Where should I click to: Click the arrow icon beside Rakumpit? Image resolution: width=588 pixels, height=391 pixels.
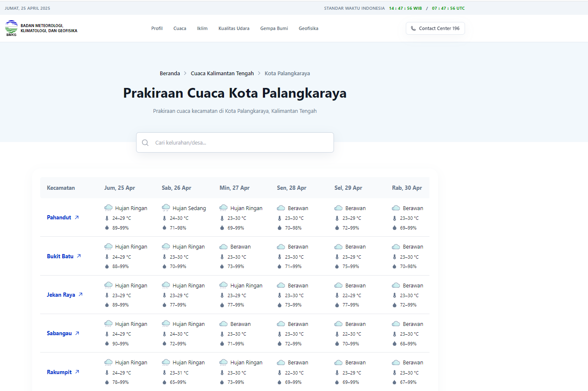tap(77, 372)
